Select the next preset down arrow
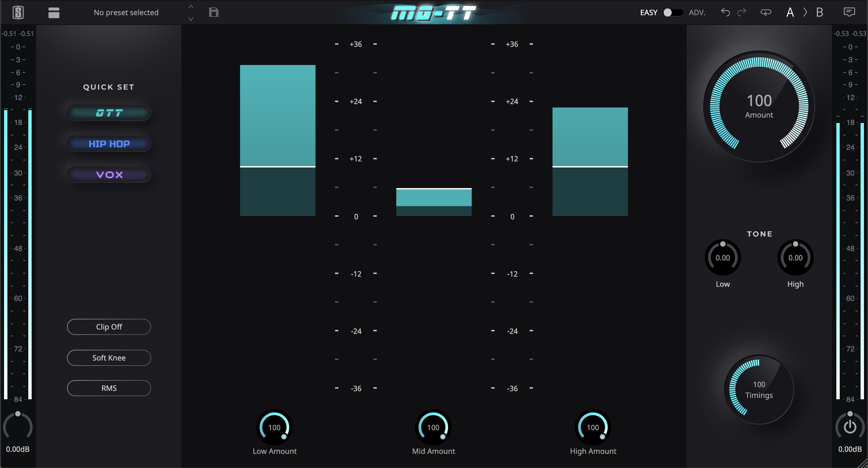868x468 pixels. pos(191,19)
